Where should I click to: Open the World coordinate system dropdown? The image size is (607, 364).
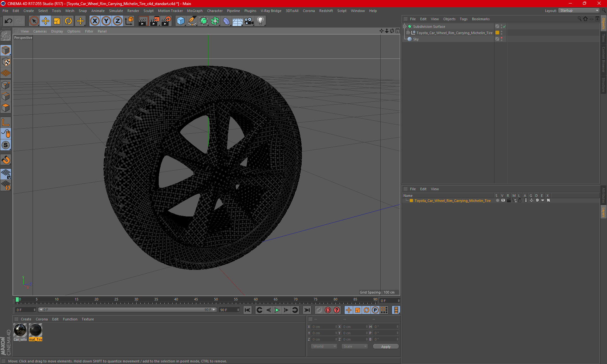click(324, 346)
